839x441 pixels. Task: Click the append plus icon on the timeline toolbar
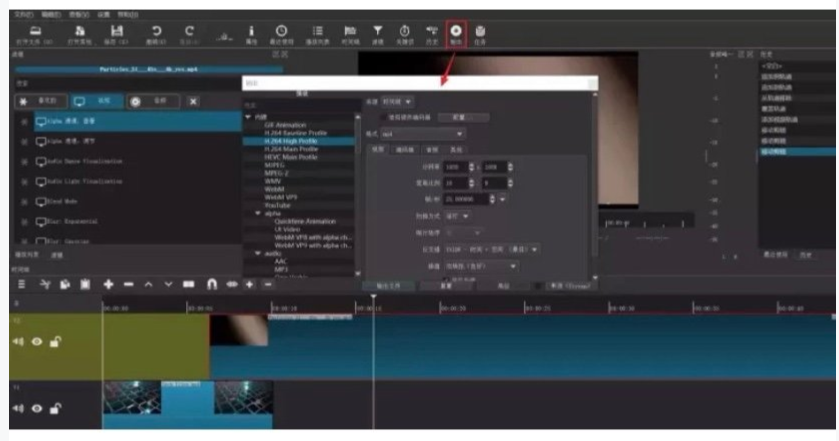(x=109, y=285)
